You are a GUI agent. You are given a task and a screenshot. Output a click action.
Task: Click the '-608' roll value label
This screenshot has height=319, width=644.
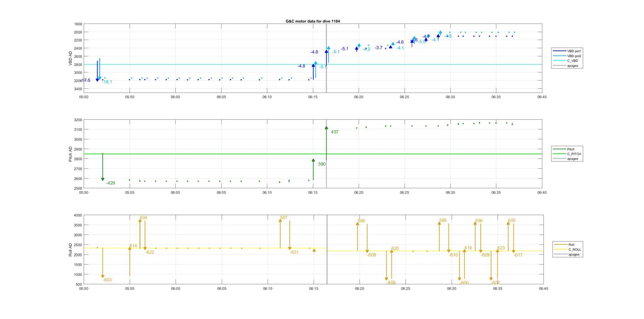[x=391, y=283]
